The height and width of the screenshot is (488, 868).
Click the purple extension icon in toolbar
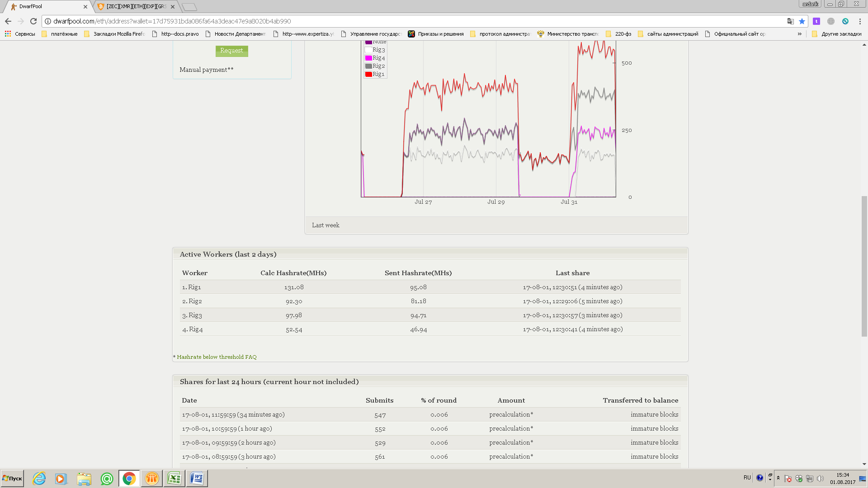(816, 21)
